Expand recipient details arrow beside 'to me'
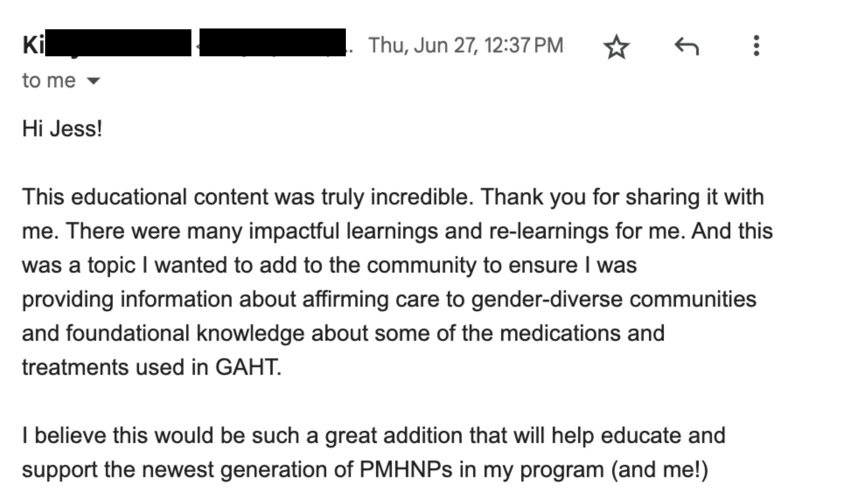Viewport: 868px width, 488px height. 93,81
